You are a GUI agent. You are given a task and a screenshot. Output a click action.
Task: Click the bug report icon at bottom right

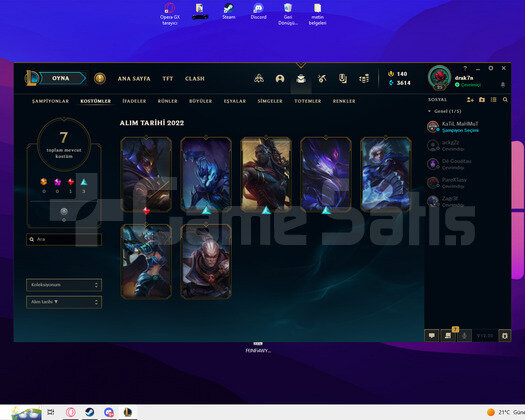point(505,335)
